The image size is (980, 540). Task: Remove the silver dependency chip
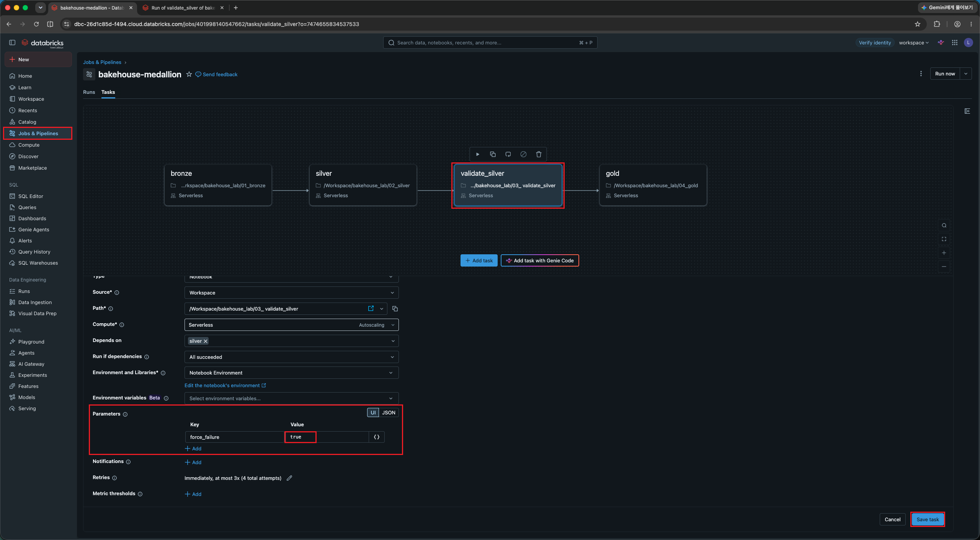tap(206, 341)
